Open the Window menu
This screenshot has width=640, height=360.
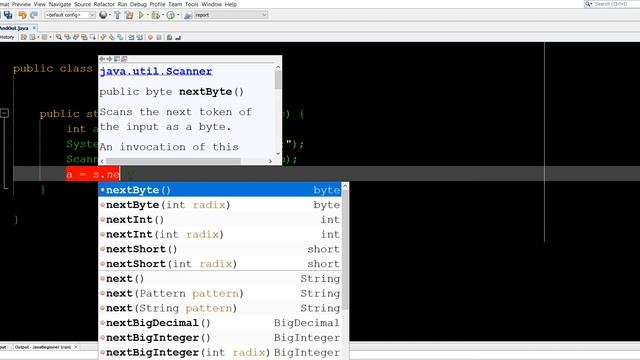[x=211, y=4]
